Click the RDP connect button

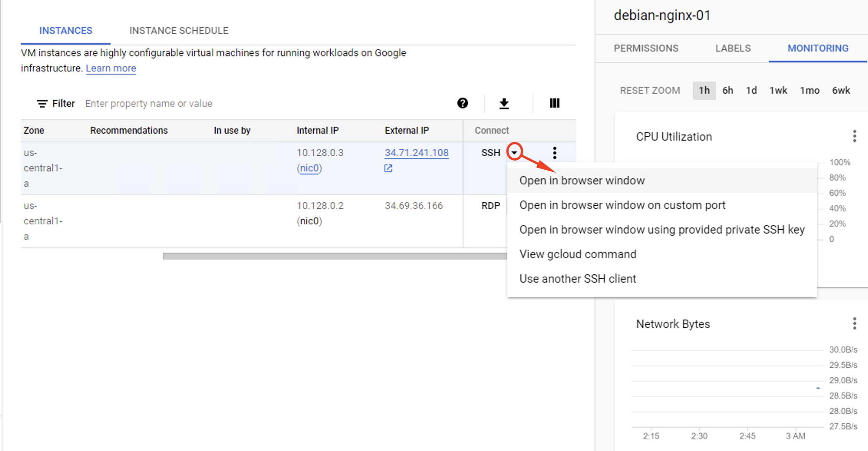pyautogui.click(x=491, y=206)
